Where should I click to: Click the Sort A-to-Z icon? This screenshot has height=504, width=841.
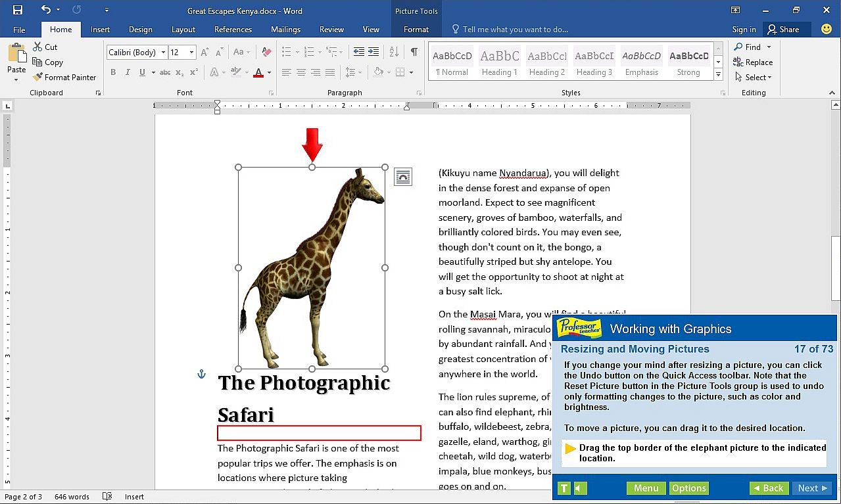pyautogui.click(x=394, y=52)
